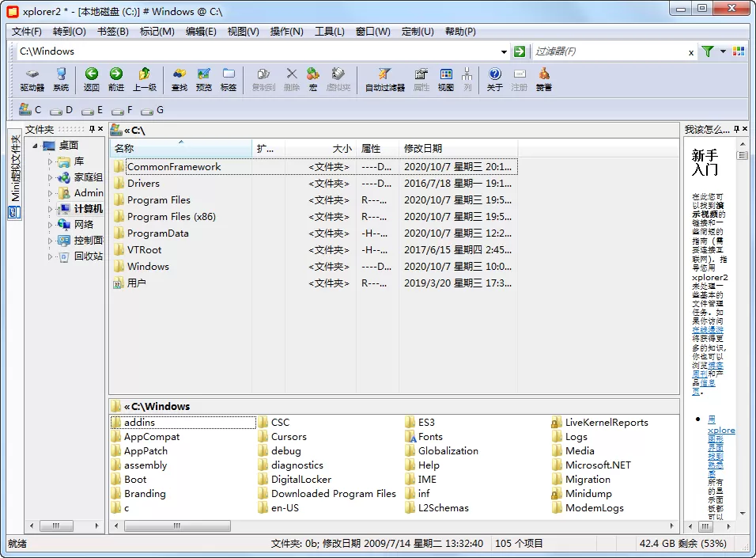Image resolution: width=756 pixels, height=558 pixels.
Task: Open the 查找 search tool
Action: coord(180,80)
